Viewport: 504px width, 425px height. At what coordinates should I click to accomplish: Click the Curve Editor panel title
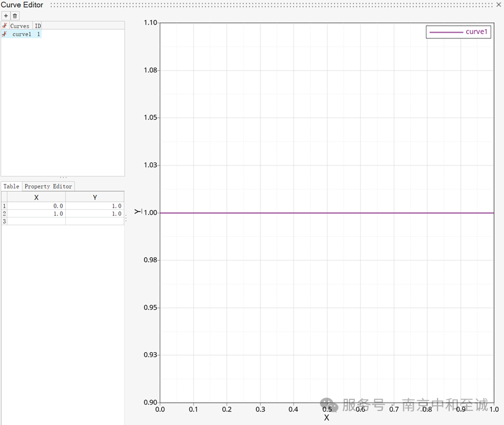pos(22,5)
